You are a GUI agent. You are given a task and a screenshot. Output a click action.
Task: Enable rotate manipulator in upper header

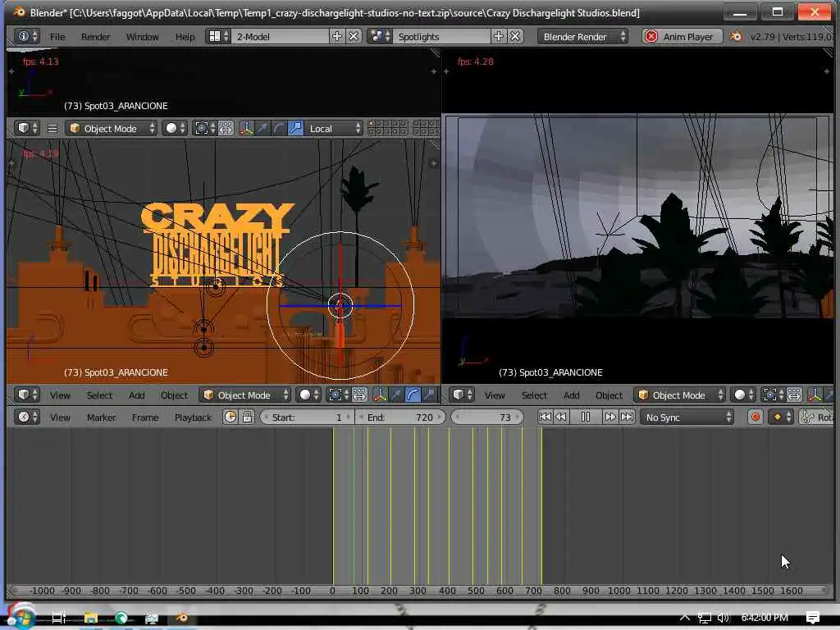click(x=279, y=129)
